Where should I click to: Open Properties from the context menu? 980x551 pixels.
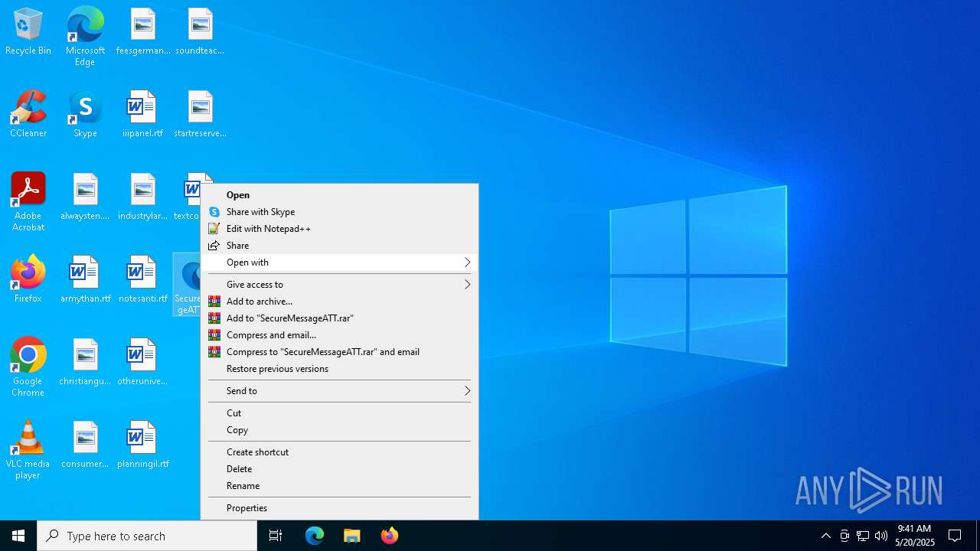click(x=339, y=508)
